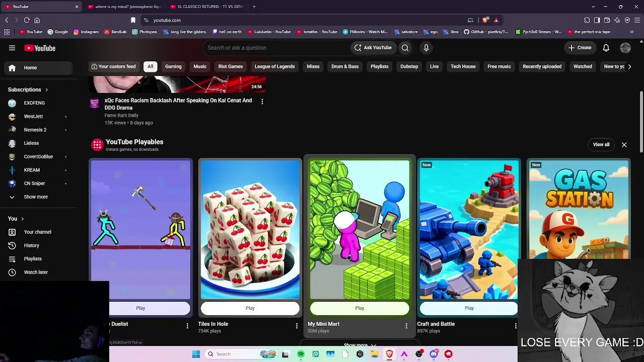Open the Instagram bookmark
Image resolution: width=644 pixels, height=362 pixels.
coord(86,32)
